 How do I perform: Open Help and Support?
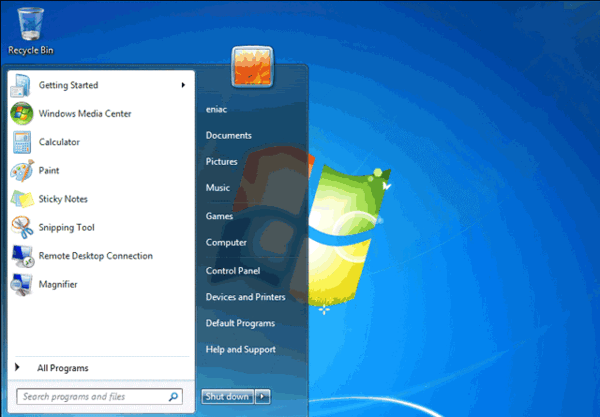[x=241, y=349]
